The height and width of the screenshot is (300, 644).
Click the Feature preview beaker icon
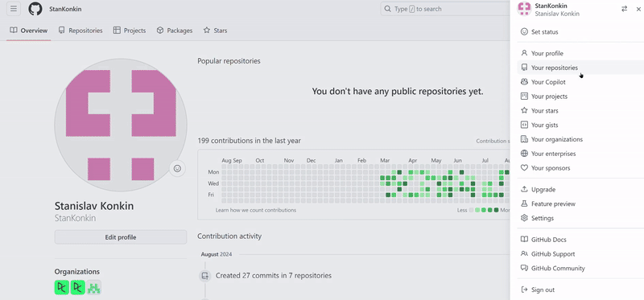point(524,203)
